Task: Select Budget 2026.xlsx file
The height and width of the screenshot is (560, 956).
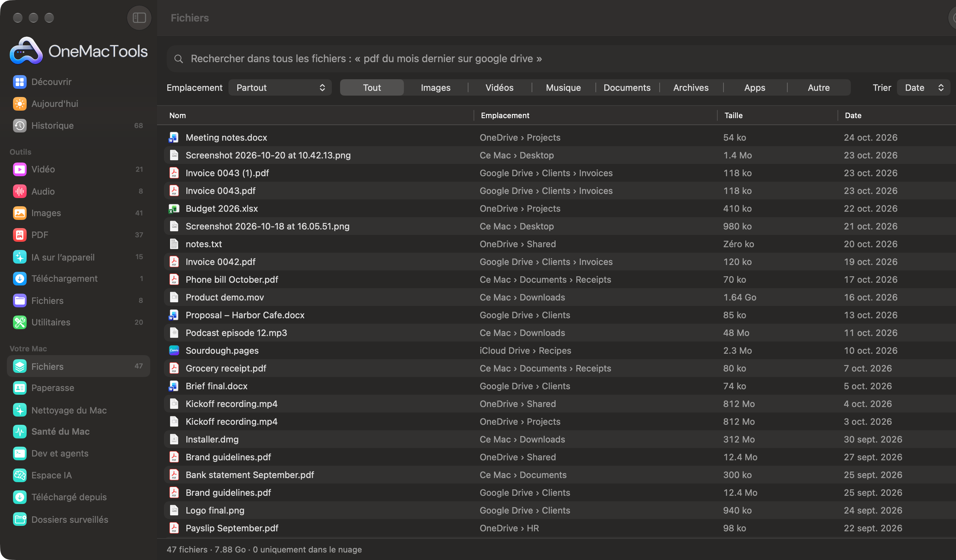Action: pos(560,208)
